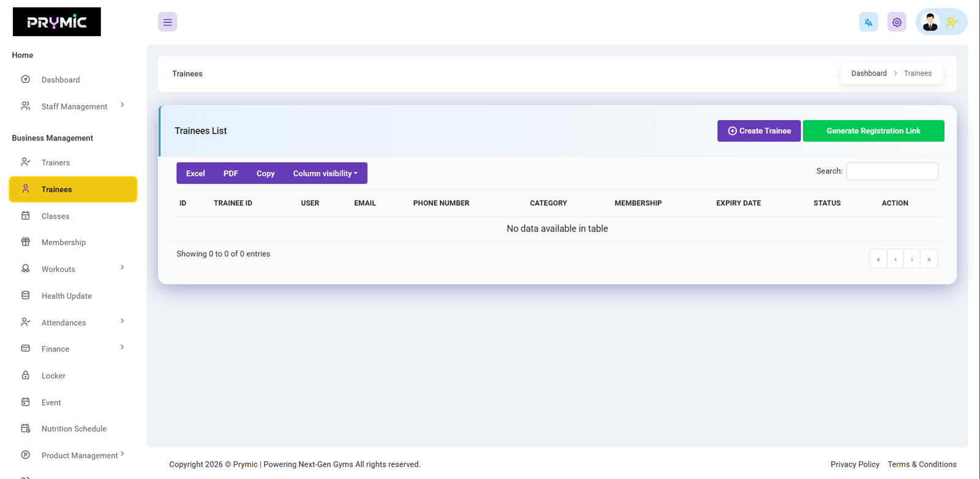The width and height of the screenshot is (980, 479).
Task: Click the Locker padlock icon
Action: click(x=26, y=375)
